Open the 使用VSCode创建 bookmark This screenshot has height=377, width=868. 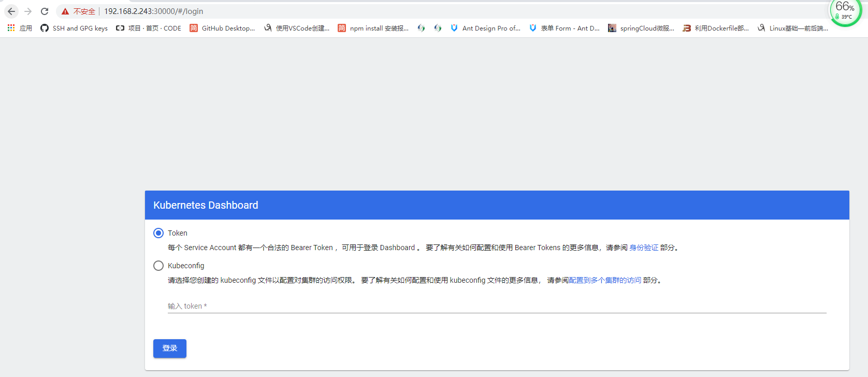point(297,28)
